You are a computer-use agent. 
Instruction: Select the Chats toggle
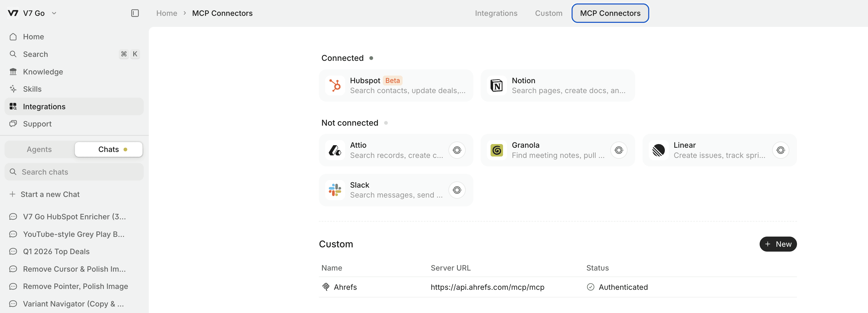(x=109, y=149)
